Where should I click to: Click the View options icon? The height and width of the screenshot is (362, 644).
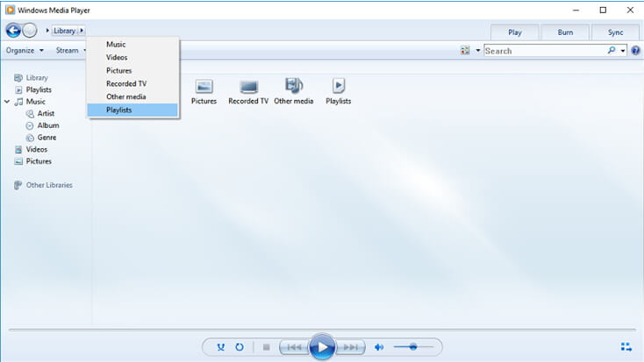465,51
